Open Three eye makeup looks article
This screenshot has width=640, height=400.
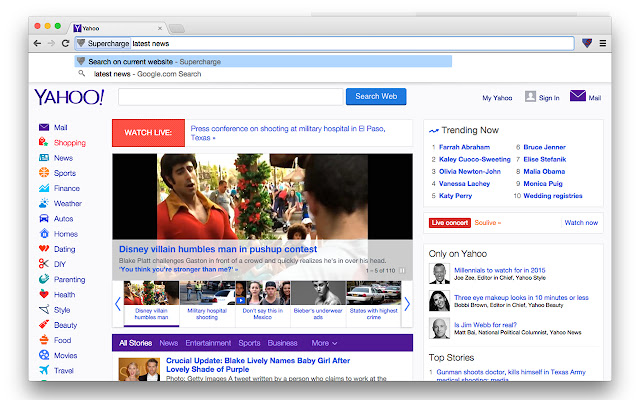tap(521, 298)
